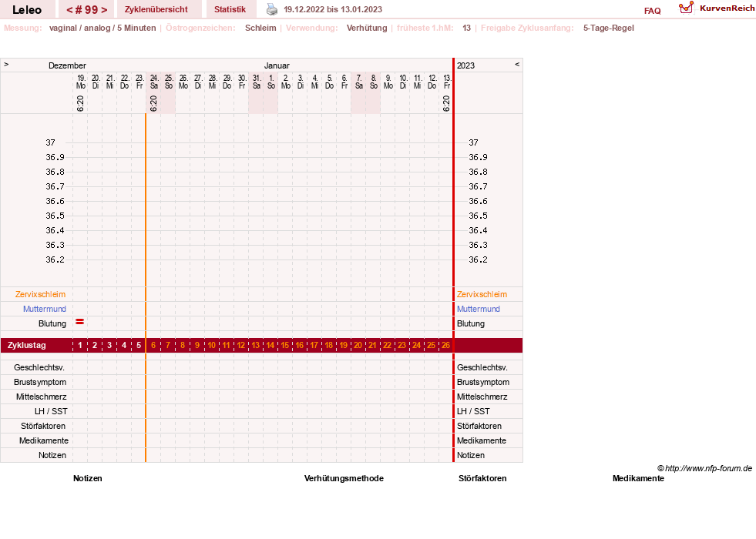
Task: Click the right 36.2 temperature axis label
Action: point(478,259)
